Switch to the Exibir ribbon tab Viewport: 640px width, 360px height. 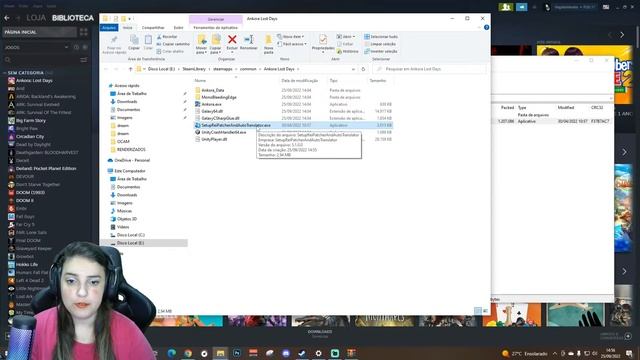click(x=178, y=28)
